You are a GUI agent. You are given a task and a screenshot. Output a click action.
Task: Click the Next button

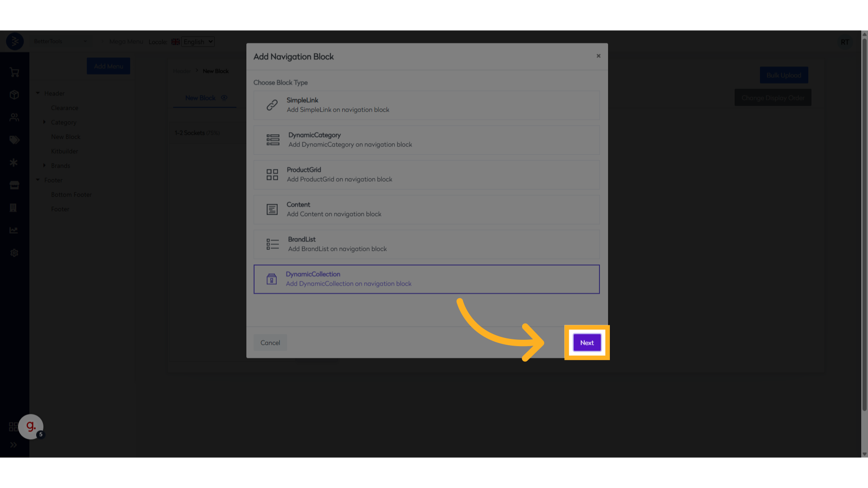(x=586, y=343)
